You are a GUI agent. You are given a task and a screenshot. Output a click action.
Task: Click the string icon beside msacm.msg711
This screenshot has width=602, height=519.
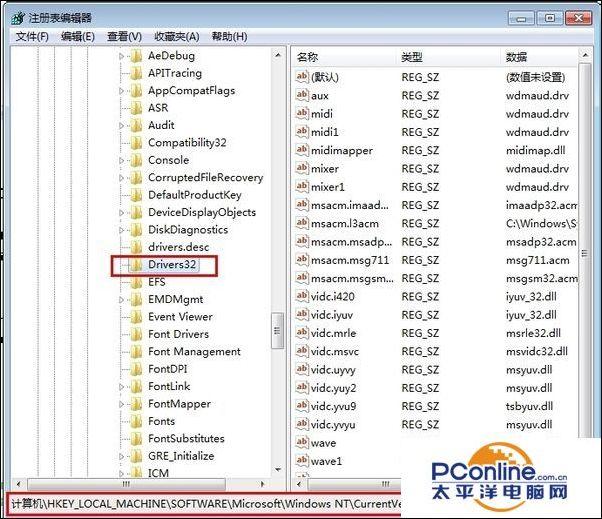tap(302, 260)
